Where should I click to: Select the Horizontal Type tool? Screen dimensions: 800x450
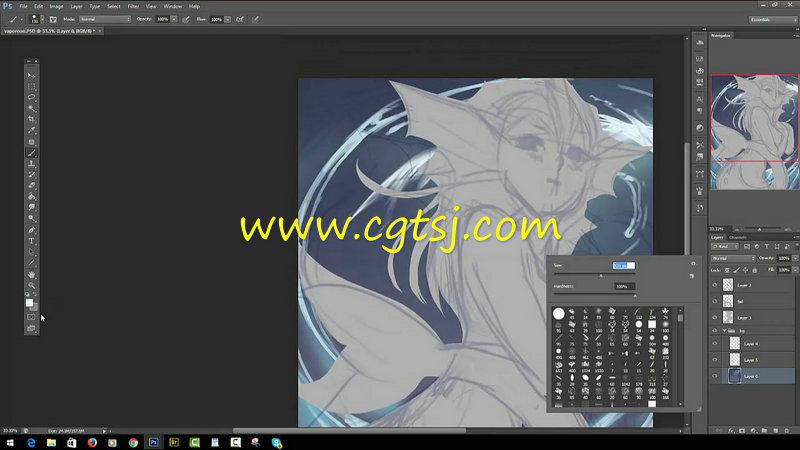coord(31,241)
